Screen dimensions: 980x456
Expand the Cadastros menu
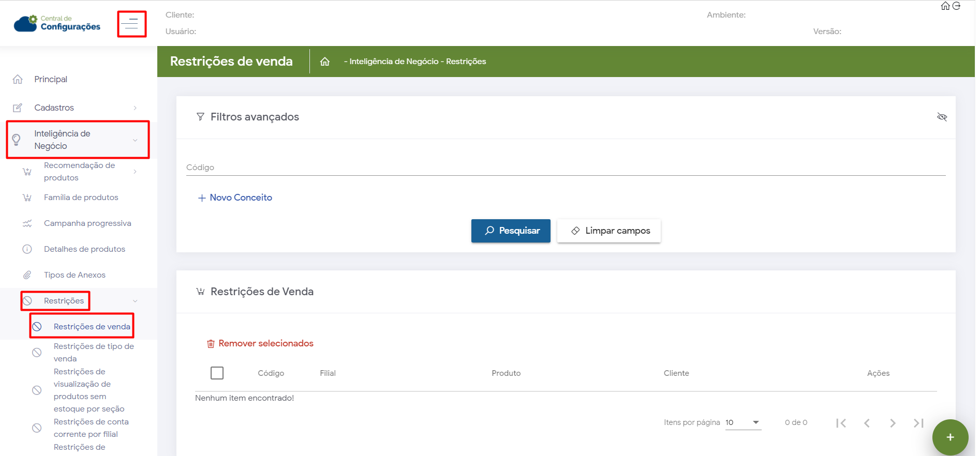click(x=78, y=108)
